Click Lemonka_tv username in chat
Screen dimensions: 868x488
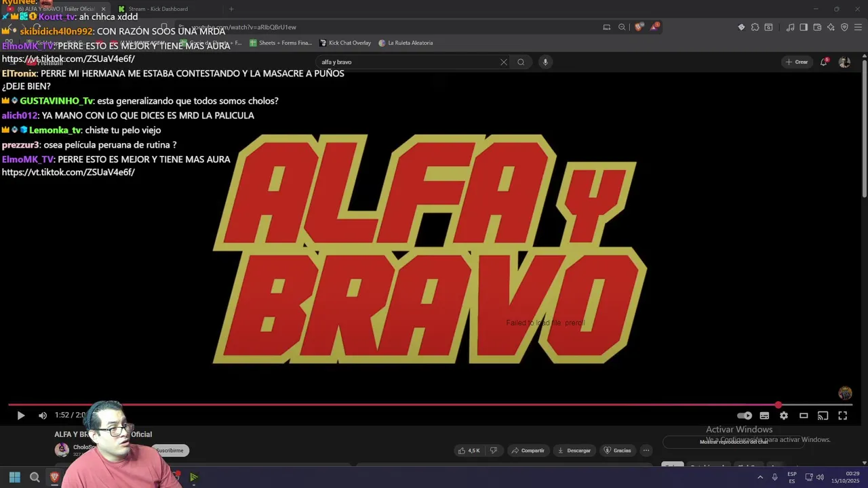pos(55,130)
